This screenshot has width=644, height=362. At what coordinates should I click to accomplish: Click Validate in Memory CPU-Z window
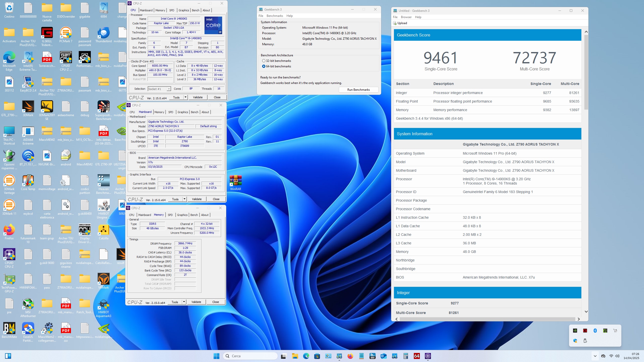click(x=196, y=302)
